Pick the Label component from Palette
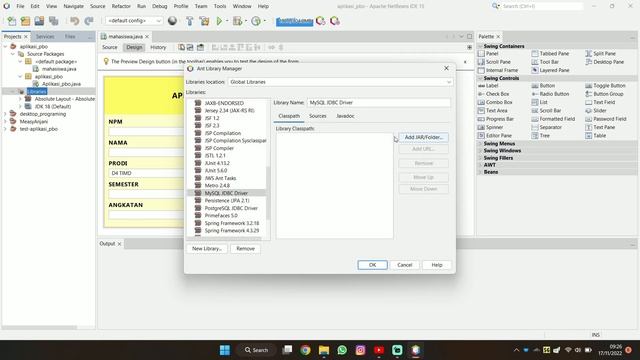Screen dimensions: 640x360 [488, 86]
